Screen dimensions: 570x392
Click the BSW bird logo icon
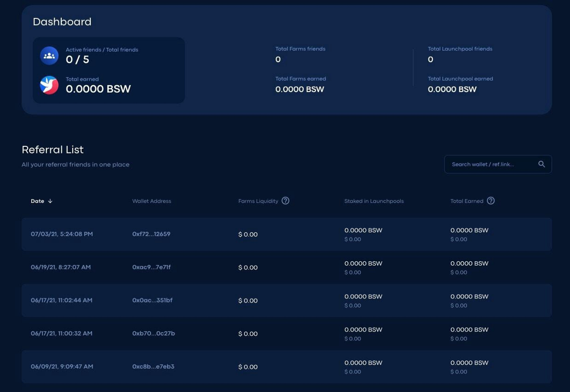coord(49,85)
